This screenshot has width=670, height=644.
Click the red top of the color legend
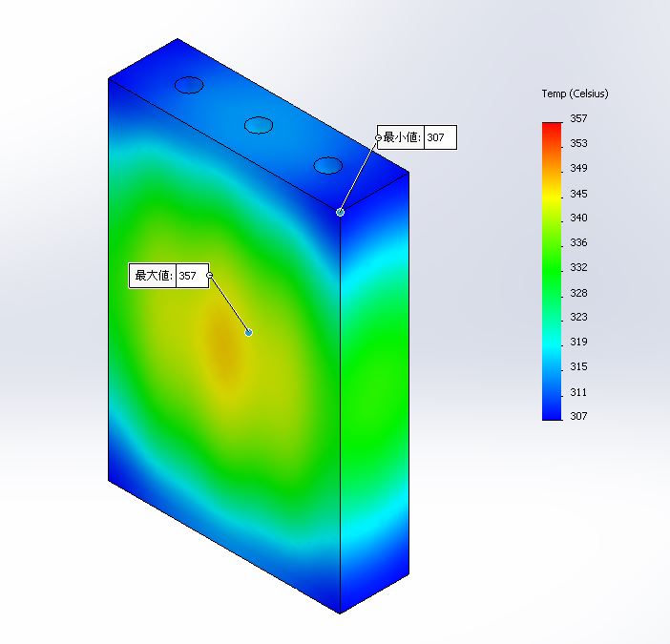pos(552,128)
